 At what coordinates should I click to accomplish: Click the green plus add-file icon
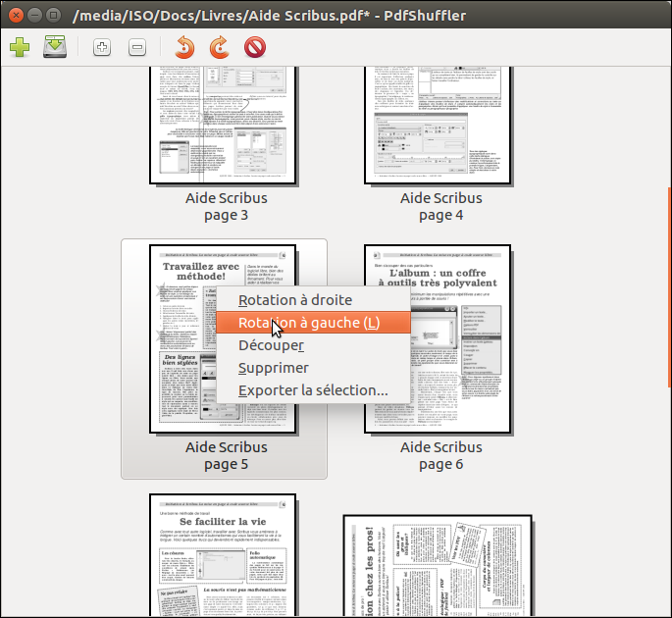click(20, 47)
